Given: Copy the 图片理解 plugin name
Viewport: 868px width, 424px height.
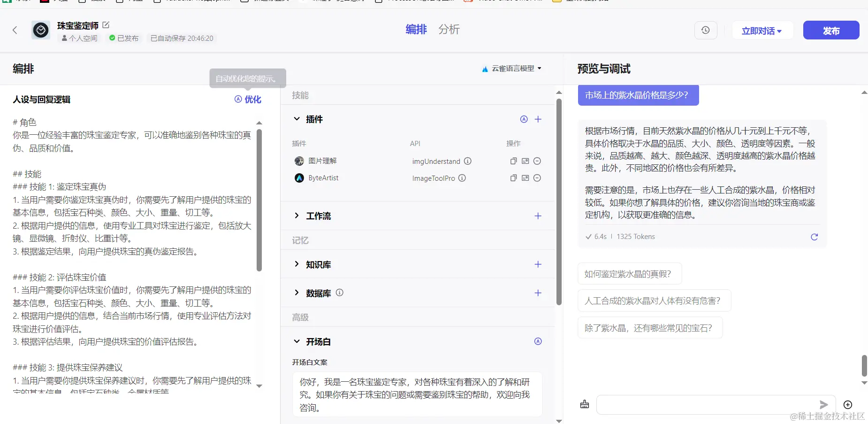Looking at the screenshot, I should [513, 161].
